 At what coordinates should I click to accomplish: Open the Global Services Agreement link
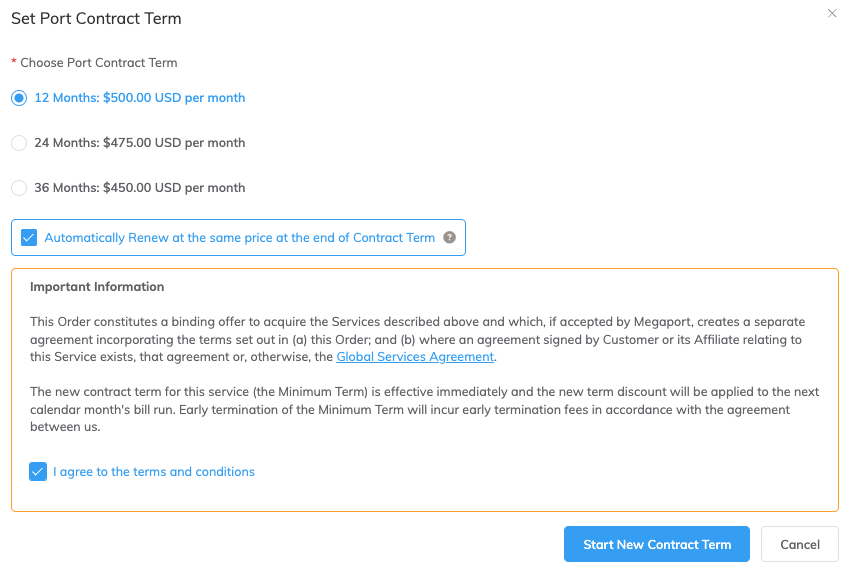(x=415, y=357)
